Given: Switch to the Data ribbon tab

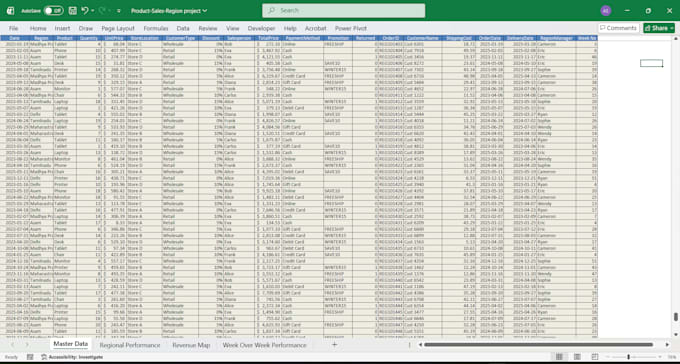Looking at the screenshot, I should pyautogui.click(x=183, y=28).
